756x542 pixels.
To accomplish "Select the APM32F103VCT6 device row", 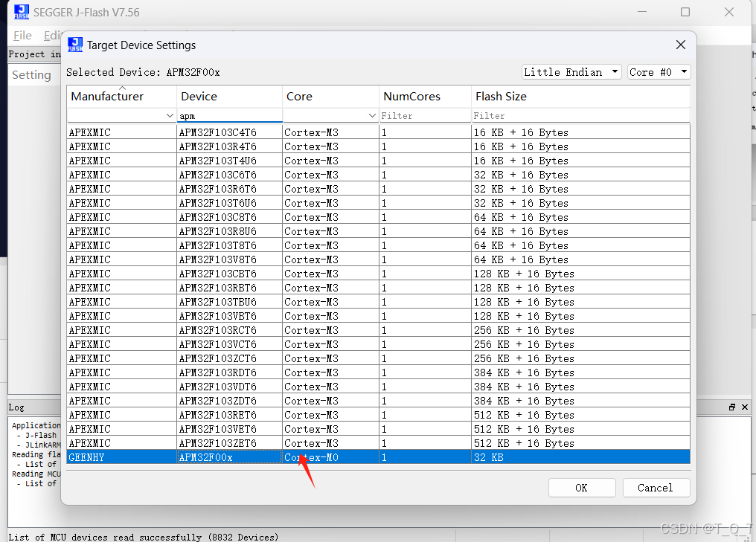I will tap(379, 344).
